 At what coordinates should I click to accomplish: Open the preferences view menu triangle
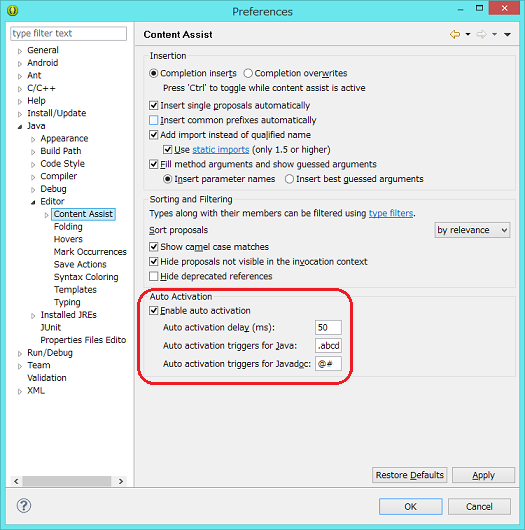pyautogui.click(x=507, y=34)
